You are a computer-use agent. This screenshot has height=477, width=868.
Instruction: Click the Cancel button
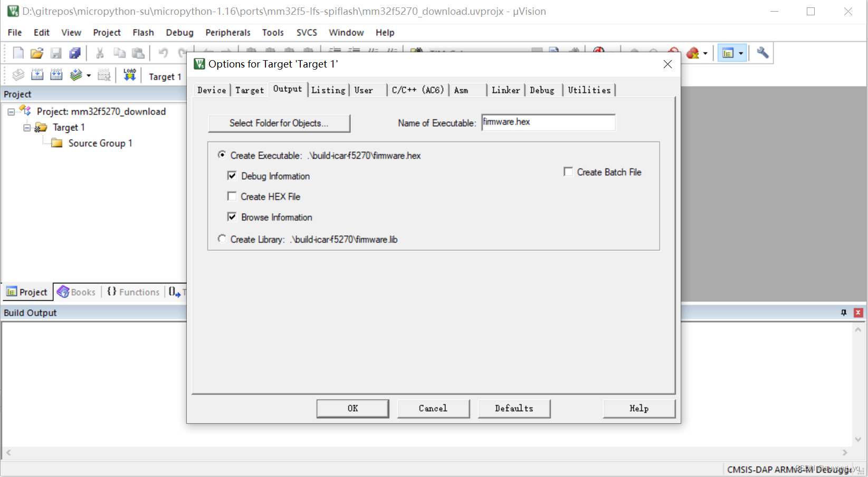coord(433,408)
